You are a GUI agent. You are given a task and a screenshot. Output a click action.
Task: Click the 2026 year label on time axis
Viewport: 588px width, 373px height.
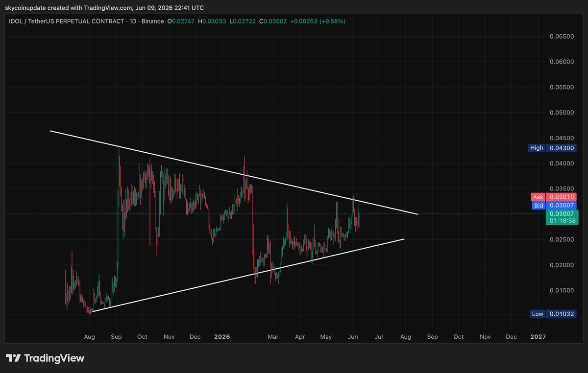click(221, 337)
